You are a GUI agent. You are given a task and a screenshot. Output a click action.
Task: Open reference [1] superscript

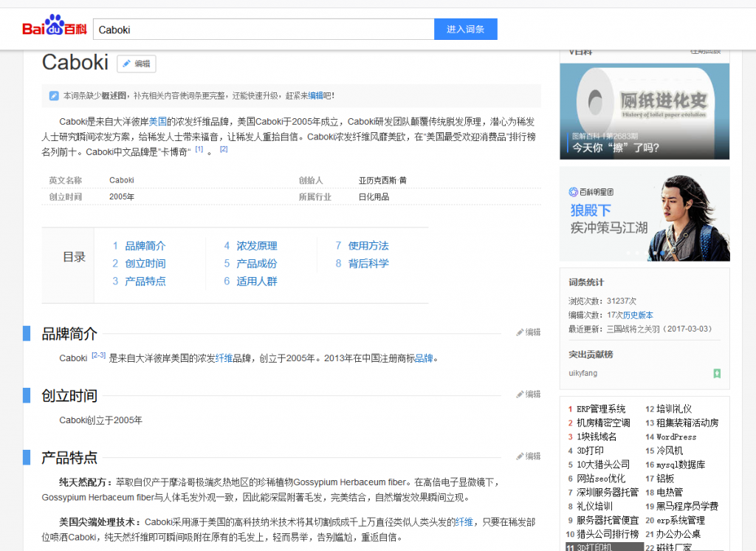coord(199,149)
